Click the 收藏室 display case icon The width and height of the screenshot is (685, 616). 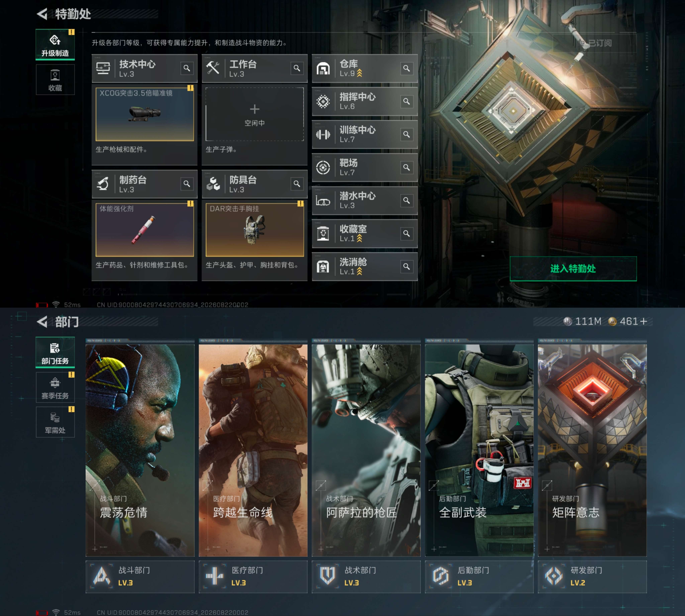point(323,233)
